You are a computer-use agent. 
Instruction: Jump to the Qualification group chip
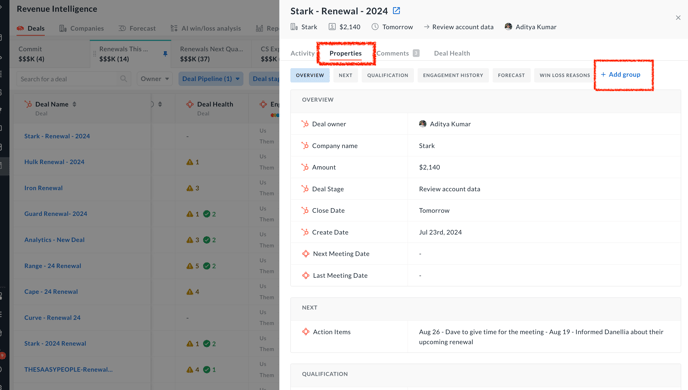click(x=387, y=75)
